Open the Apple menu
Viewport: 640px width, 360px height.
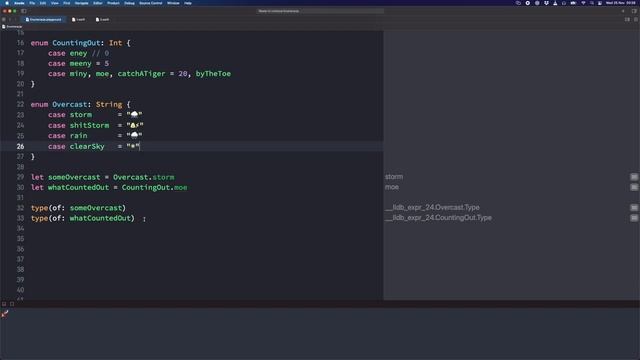tap(7, 3)
